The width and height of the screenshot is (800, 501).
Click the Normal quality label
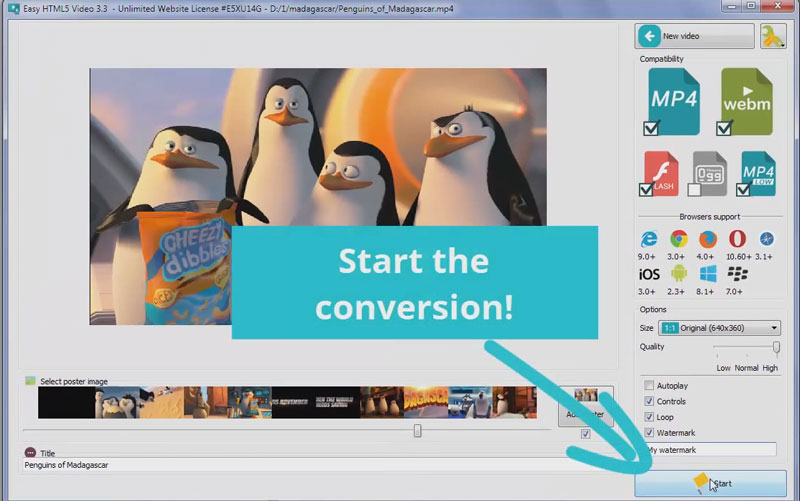coord(746,368)
